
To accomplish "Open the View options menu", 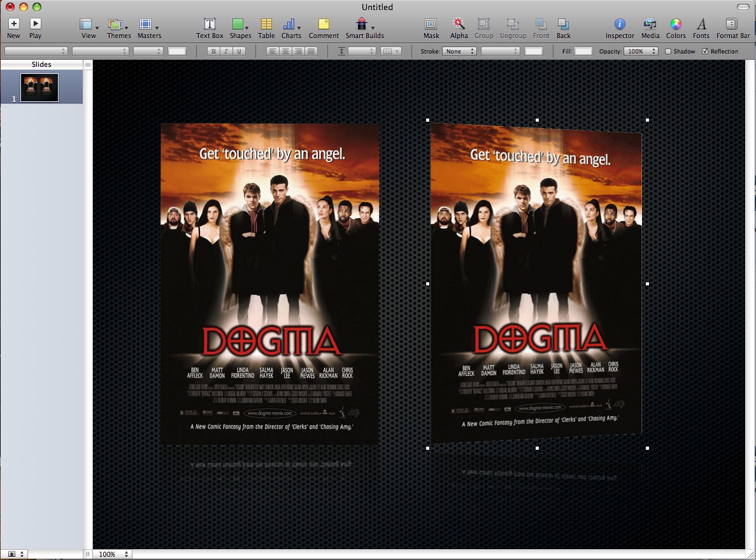I will 89,29.
